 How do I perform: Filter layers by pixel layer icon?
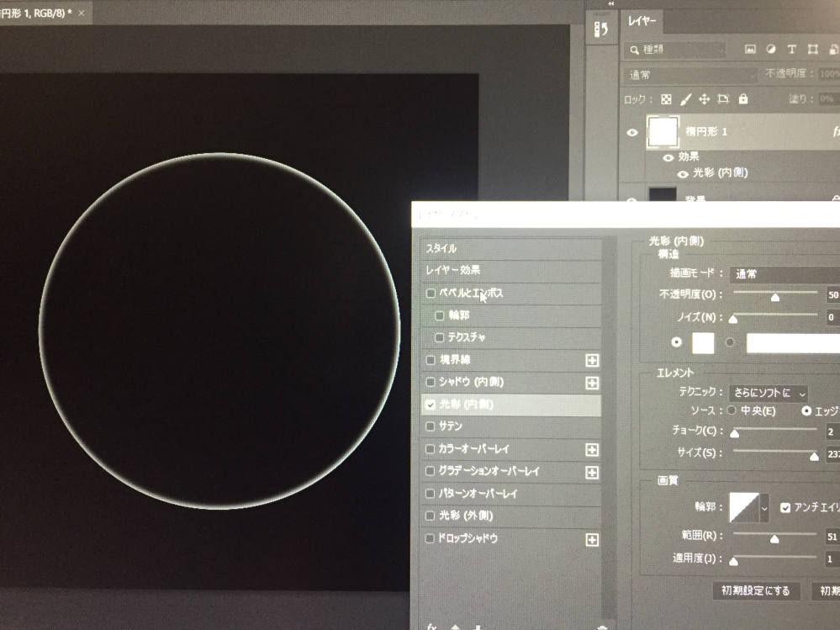tap(750, 50)
